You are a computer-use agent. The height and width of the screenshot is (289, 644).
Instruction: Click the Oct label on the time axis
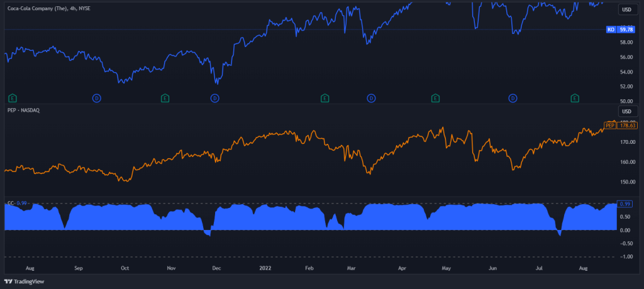[125, 268]
